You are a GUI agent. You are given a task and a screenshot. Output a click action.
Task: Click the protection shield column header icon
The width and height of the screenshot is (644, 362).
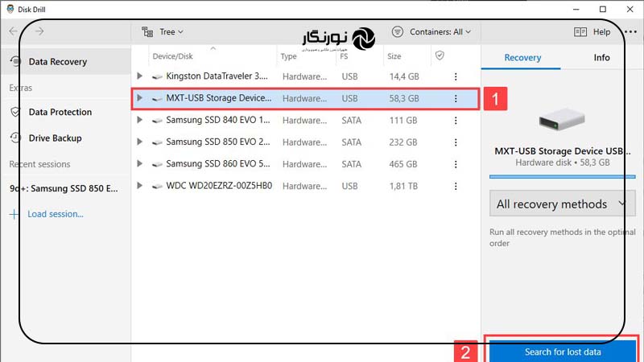[440, 56]
